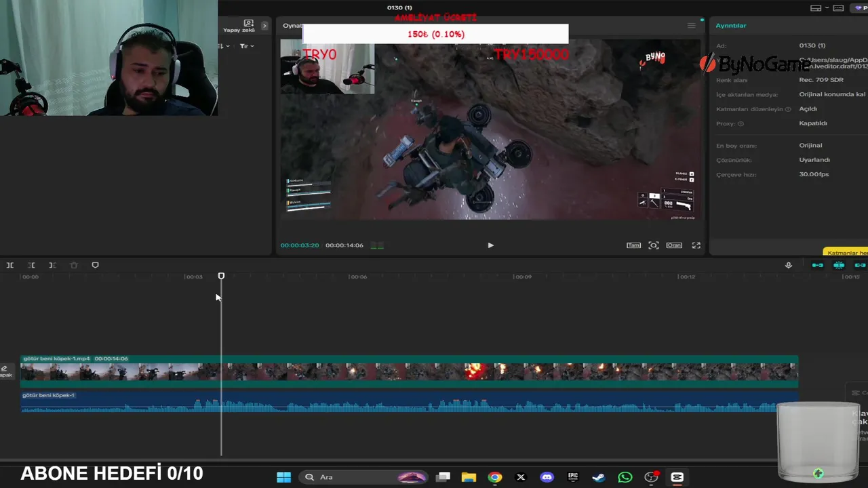This screenshot has width=868, height=488.
Task: Play the preview video
Action: [490, 245]
